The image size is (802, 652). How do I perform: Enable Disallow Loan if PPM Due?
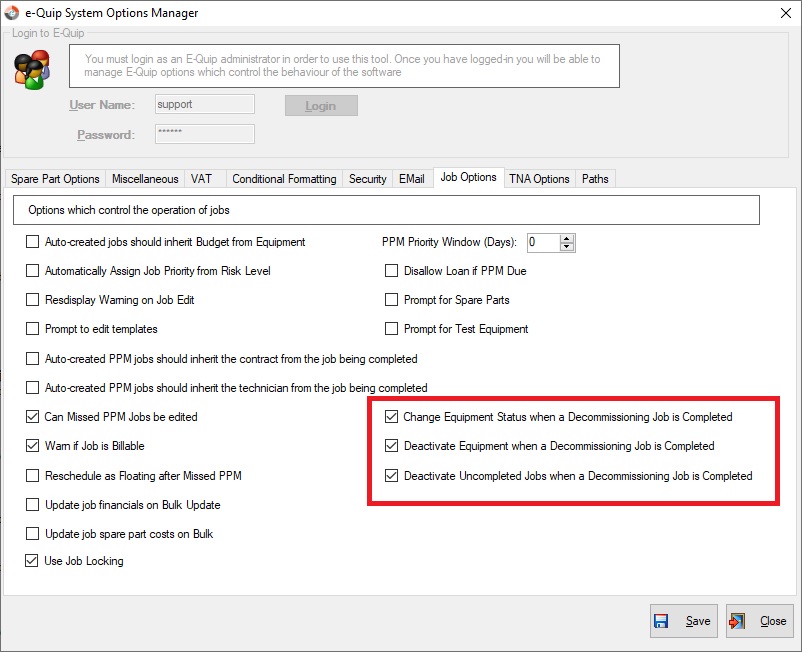pos(391,271)
